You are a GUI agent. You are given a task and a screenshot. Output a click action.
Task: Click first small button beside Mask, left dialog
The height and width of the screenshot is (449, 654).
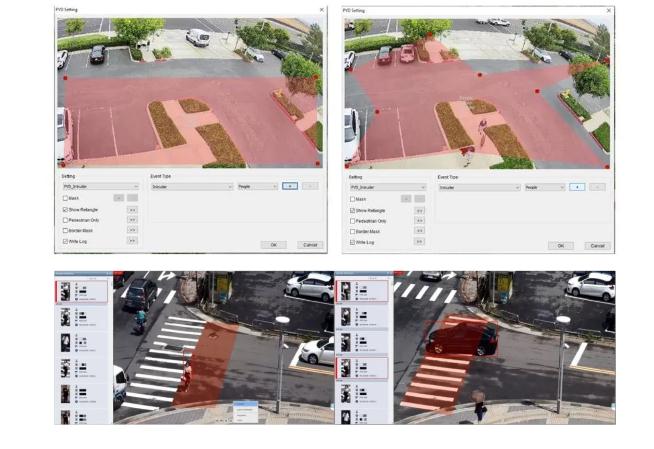pos(118,198)
